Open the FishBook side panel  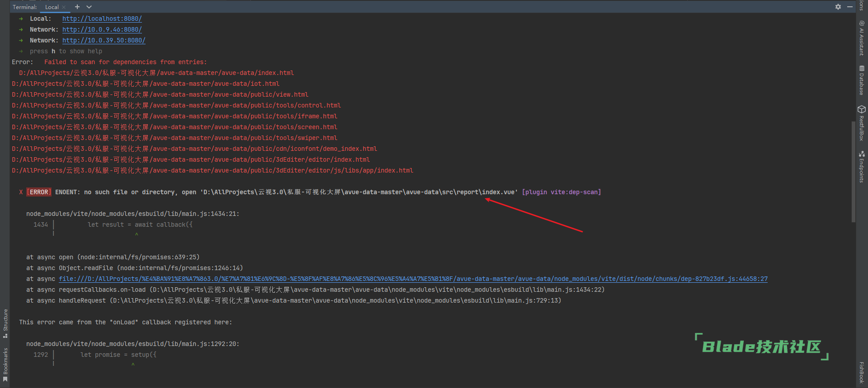pyautogui.click(x=862, y=372)
